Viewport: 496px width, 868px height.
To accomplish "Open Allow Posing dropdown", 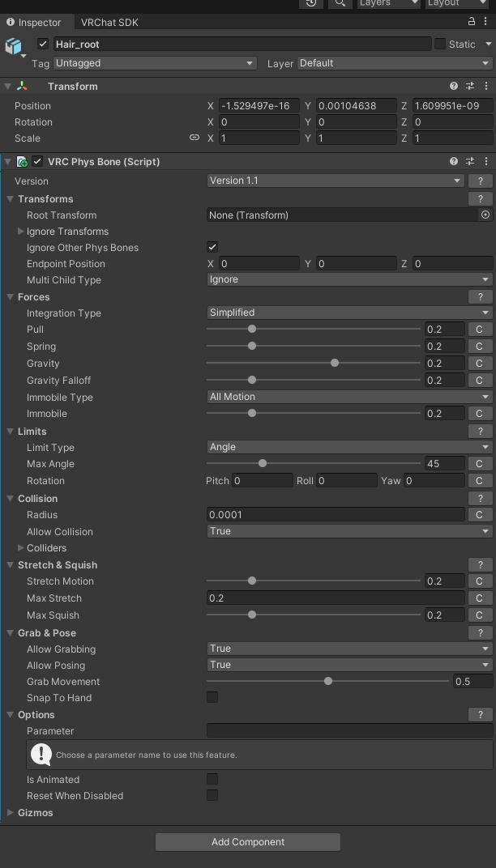I will click(x=349, y=665).
